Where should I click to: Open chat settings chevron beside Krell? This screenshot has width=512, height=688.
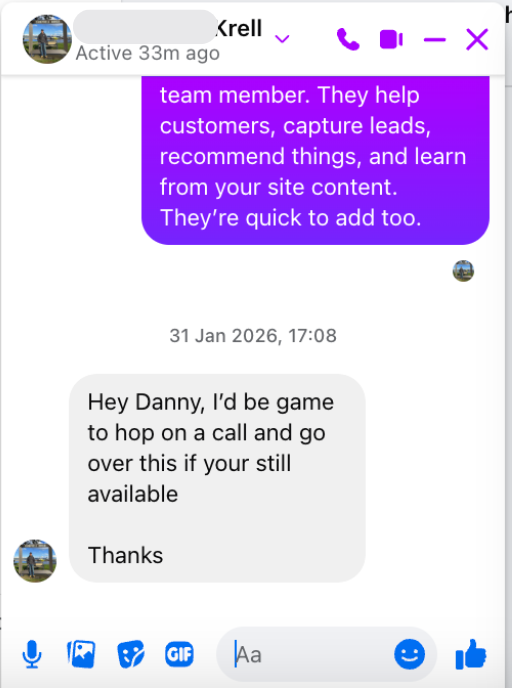pos(282,39)
